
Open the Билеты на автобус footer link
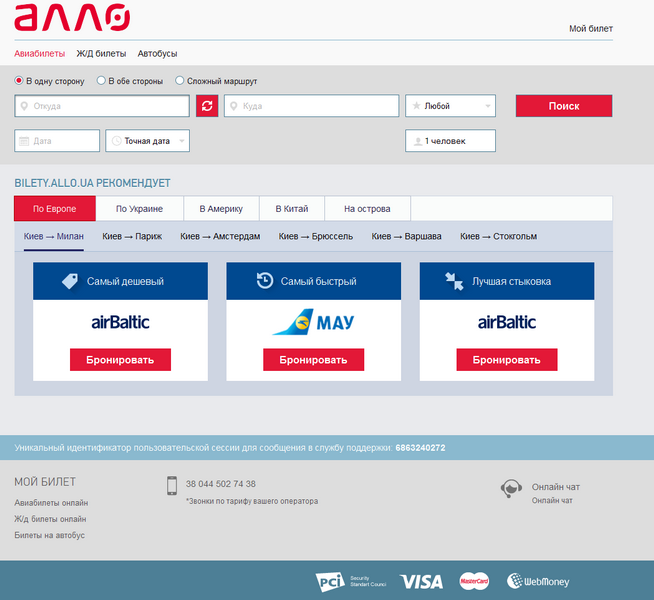point(50,535)
